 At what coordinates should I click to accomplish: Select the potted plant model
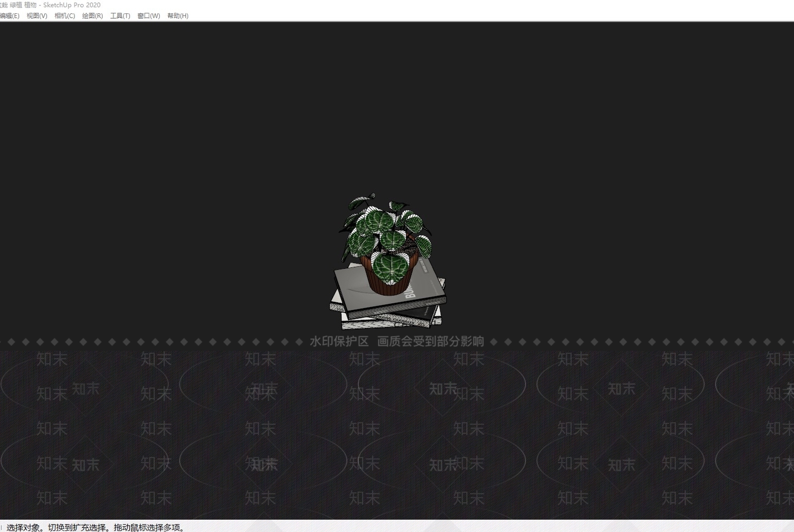(x=386, y=243)
